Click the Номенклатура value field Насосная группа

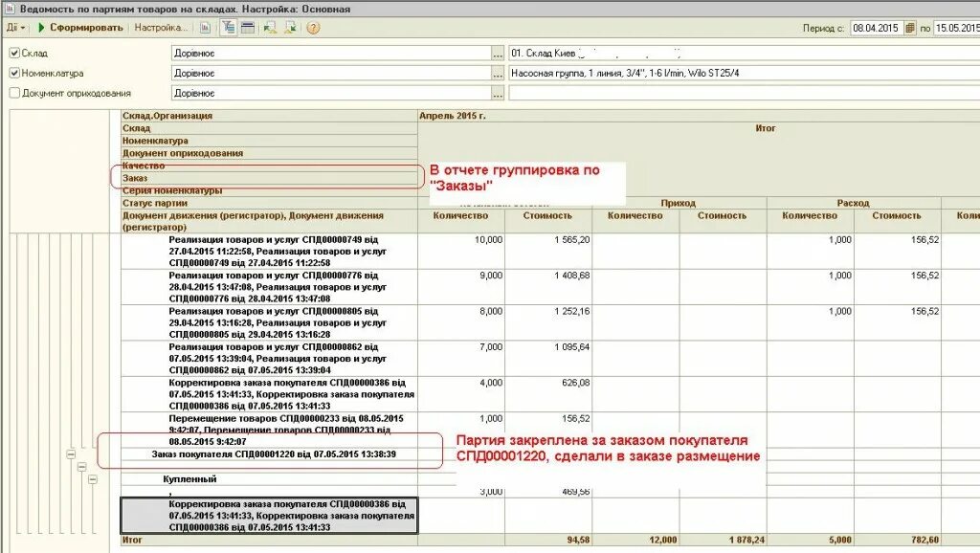[744, 74]
